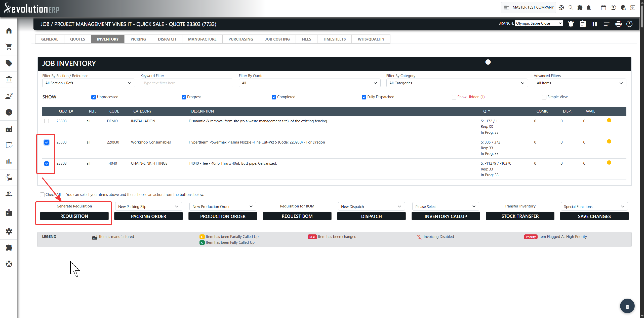Open the Filter By Quote dropdown

(309, 83)
